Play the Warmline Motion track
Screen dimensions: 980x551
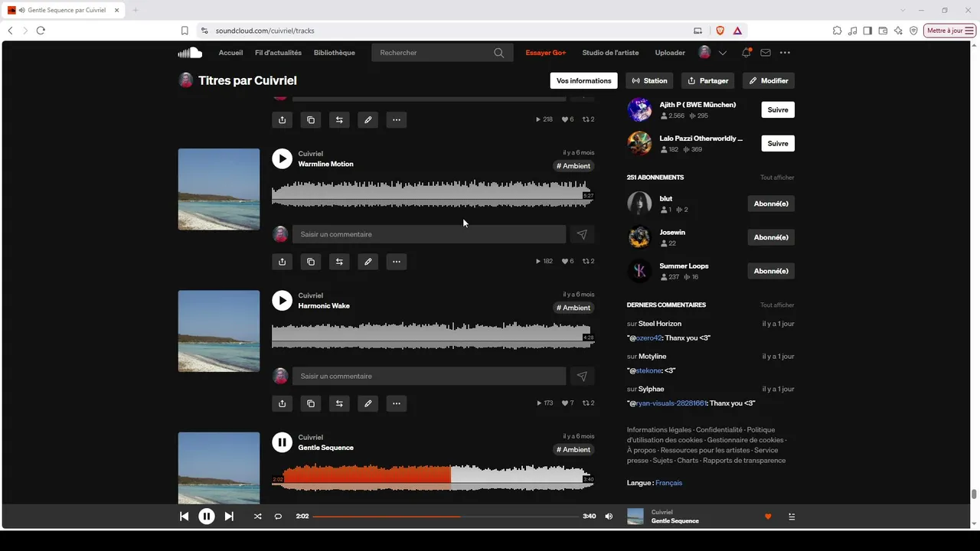tap(283, 158)
